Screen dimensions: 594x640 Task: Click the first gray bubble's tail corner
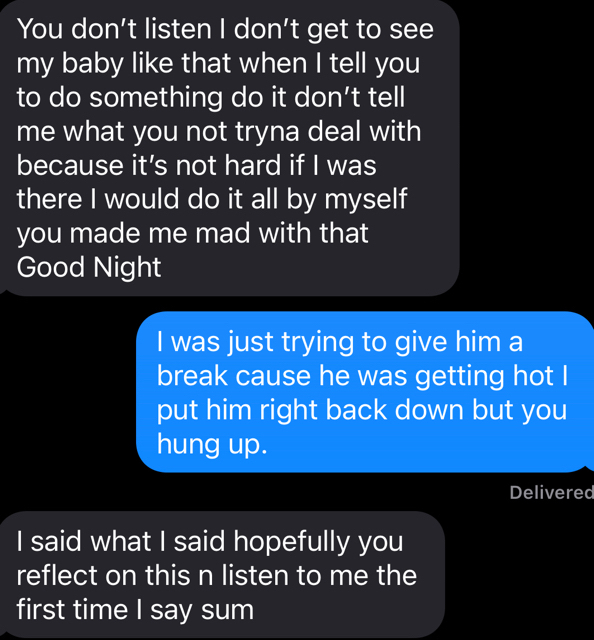(3, 289)
